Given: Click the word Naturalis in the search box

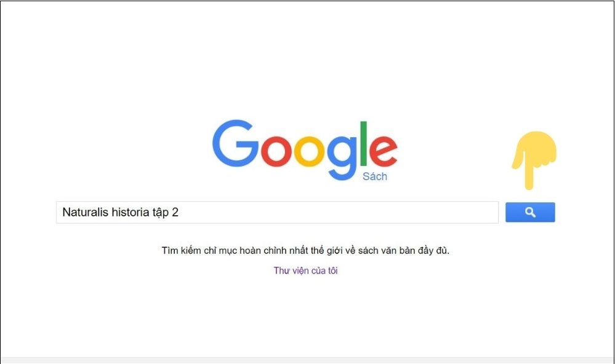Looking at the screenshot, I should click(85, 212).
